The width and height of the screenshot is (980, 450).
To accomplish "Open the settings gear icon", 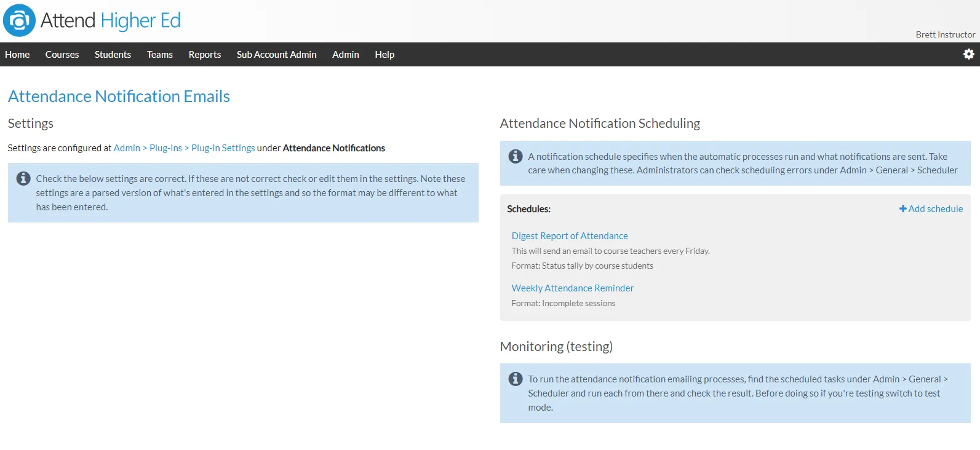I will click(968, 54).
